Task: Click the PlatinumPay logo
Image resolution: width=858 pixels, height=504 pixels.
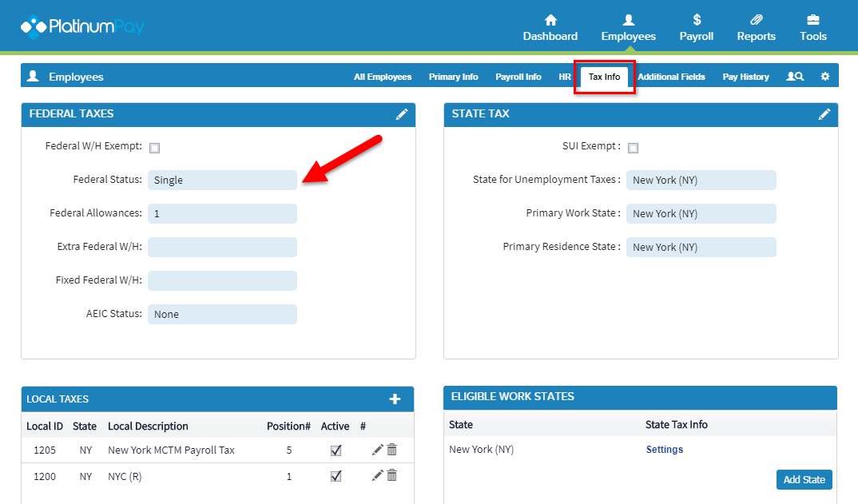Action: 82,26
